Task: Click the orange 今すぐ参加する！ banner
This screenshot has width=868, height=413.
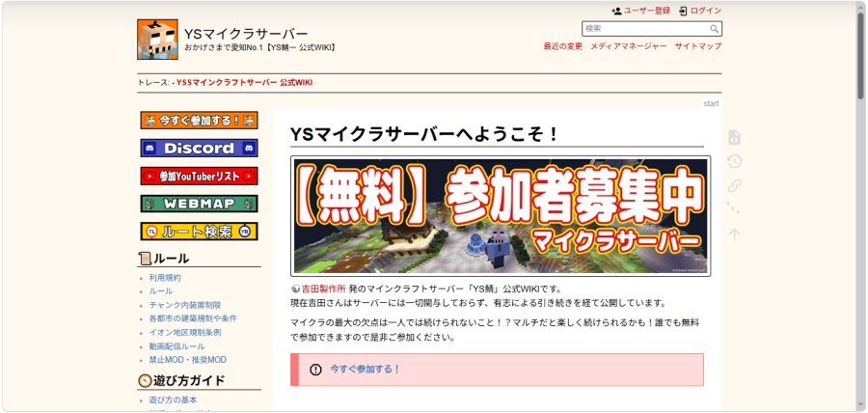Action: [x=200, y=120]
